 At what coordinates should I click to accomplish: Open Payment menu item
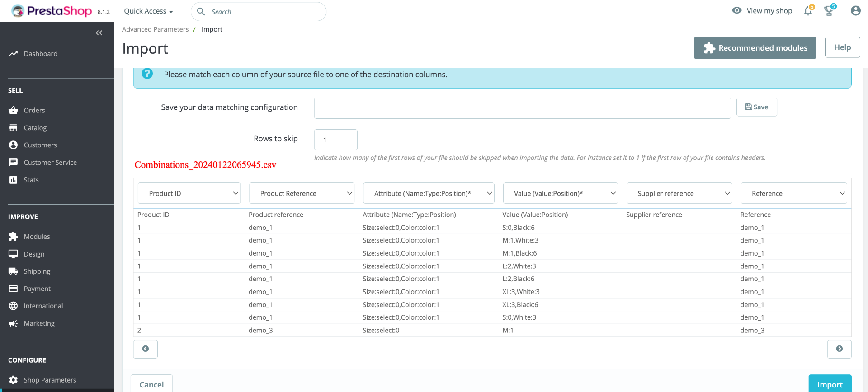tap(37, 289)
